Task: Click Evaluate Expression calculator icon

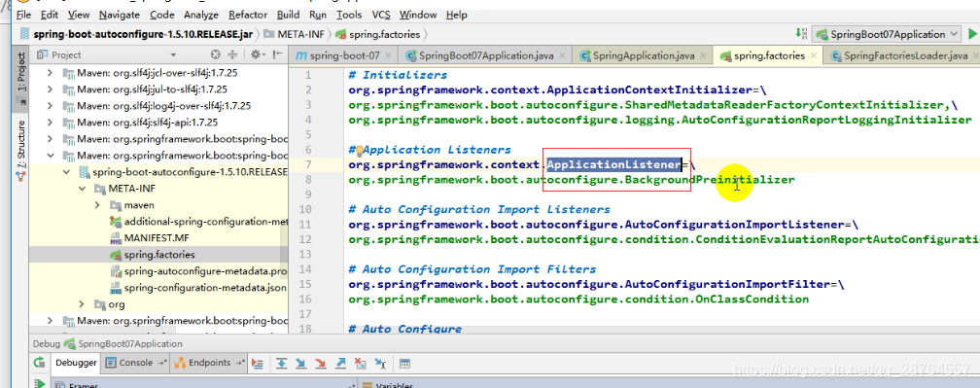Action: coord(404,363)
